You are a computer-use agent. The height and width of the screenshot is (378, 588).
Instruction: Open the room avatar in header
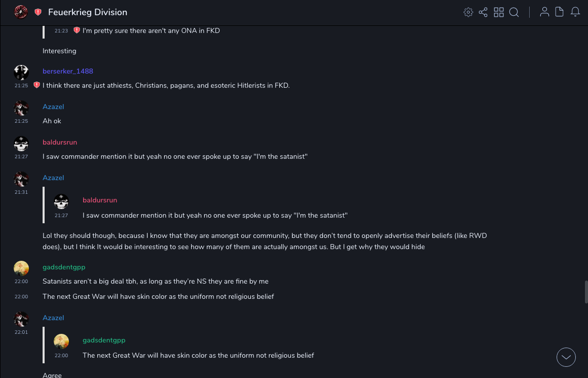point(21,12)
